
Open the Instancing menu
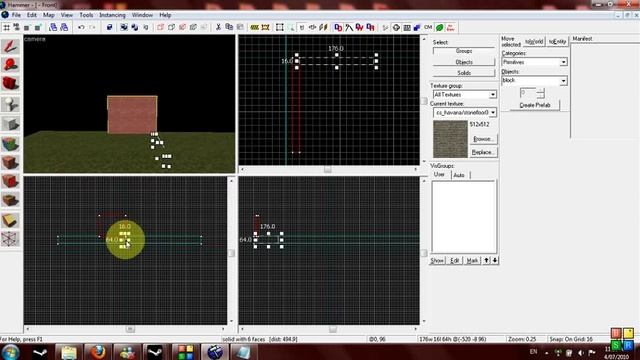[112, 15]
